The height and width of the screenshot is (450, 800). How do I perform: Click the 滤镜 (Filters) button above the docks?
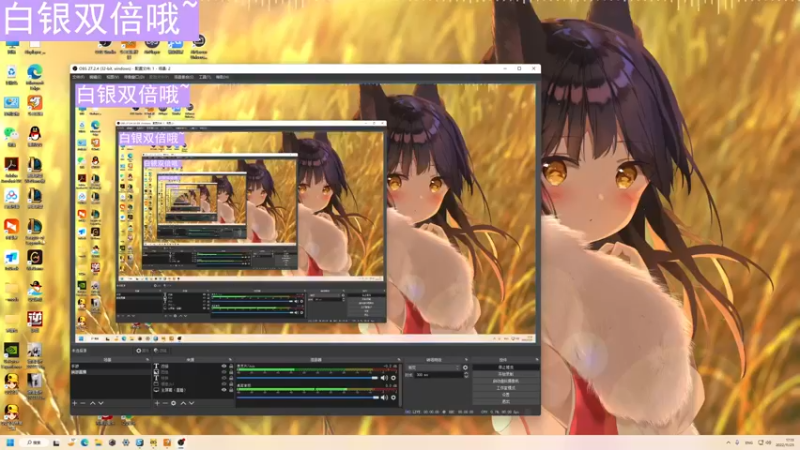click(160, 351)
